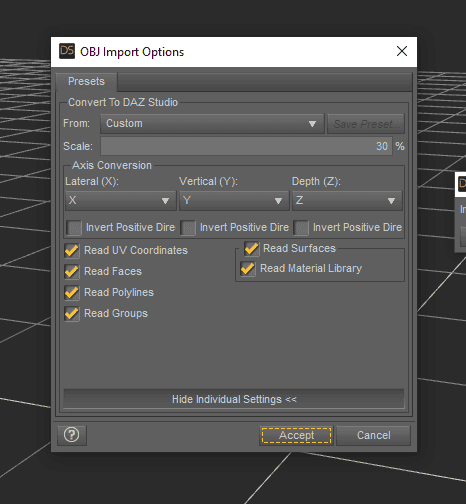Screen dimensions: 466x504
Task: Open the From preset dropdown showing Custom
Action: [212, 124]
